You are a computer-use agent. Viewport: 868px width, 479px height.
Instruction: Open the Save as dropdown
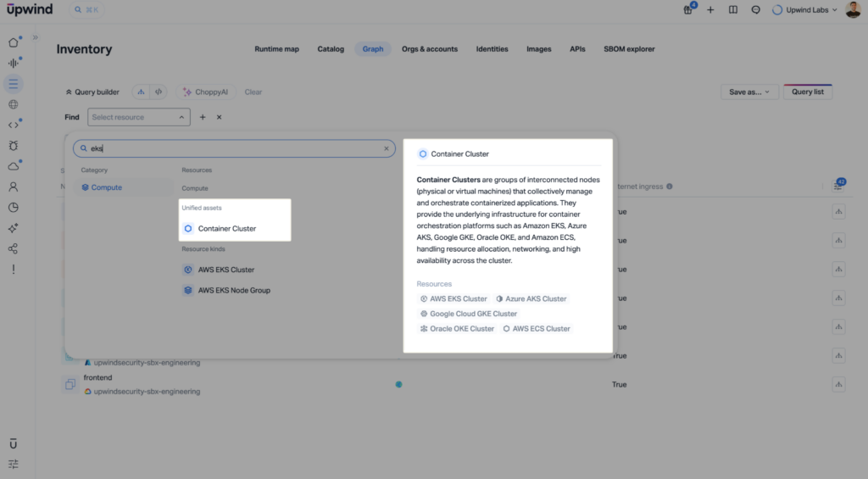point(749,92)
